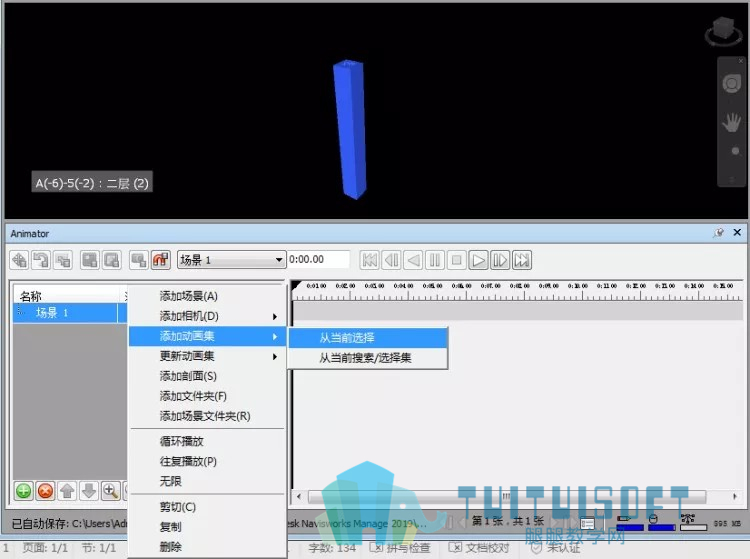Move selected item down with arrow icon
This screenshot has width=750, height=559.
pos(89,491)
